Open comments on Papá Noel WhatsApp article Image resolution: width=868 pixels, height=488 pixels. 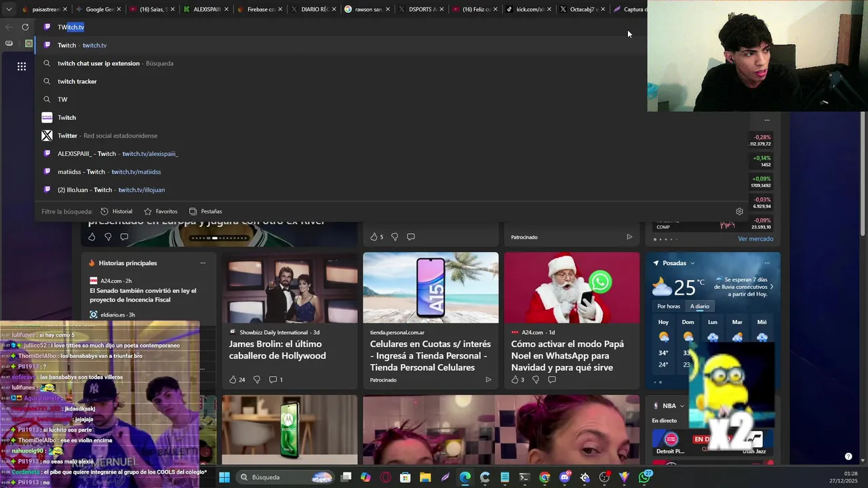[552, 380]
